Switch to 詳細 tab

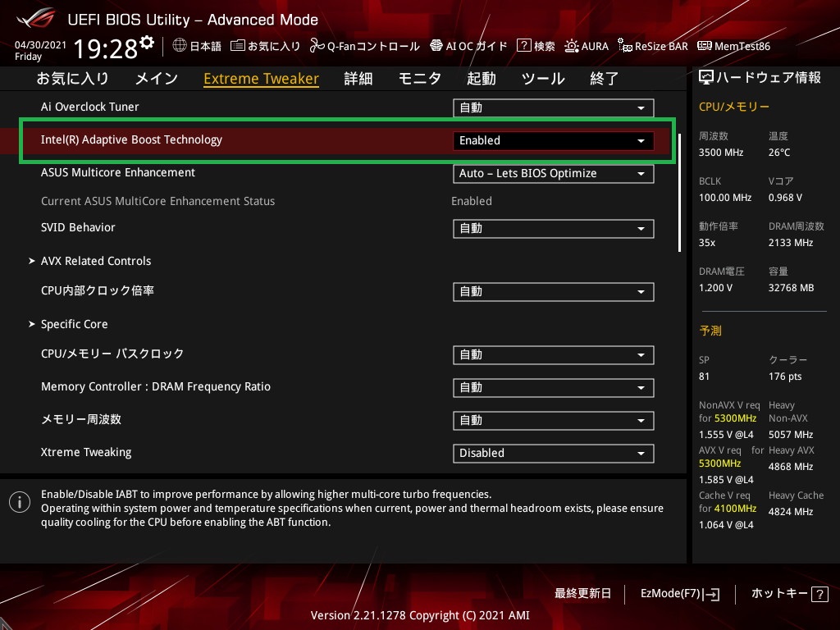[x=358, y=79]
